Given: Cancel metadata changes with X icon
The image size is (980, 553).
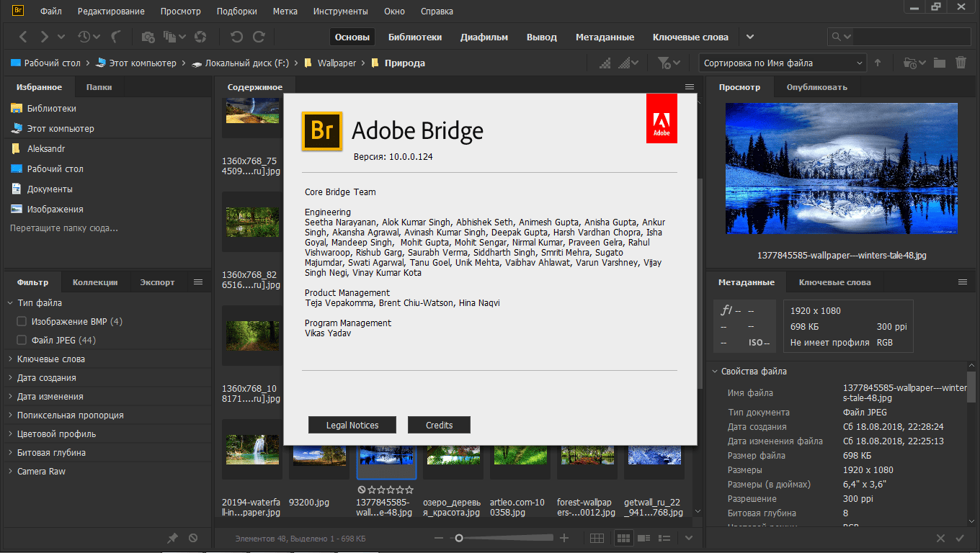Looking at the screenshot, I should click(x=940, y=538).
